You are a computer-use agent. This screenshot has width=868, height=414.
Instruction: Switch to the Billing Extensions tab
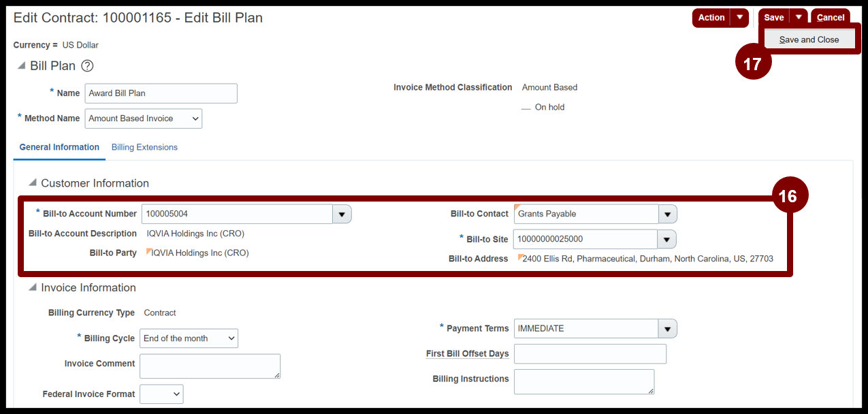pos(144,147)
